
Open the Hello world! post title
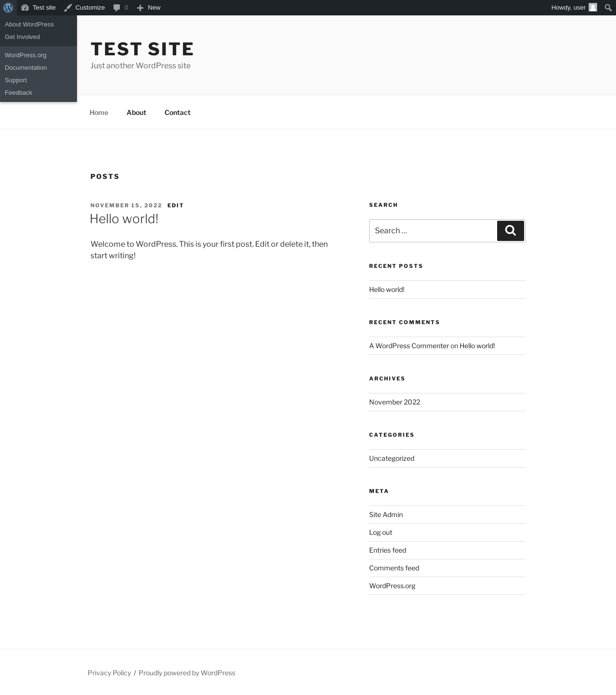tap(124, 219)
